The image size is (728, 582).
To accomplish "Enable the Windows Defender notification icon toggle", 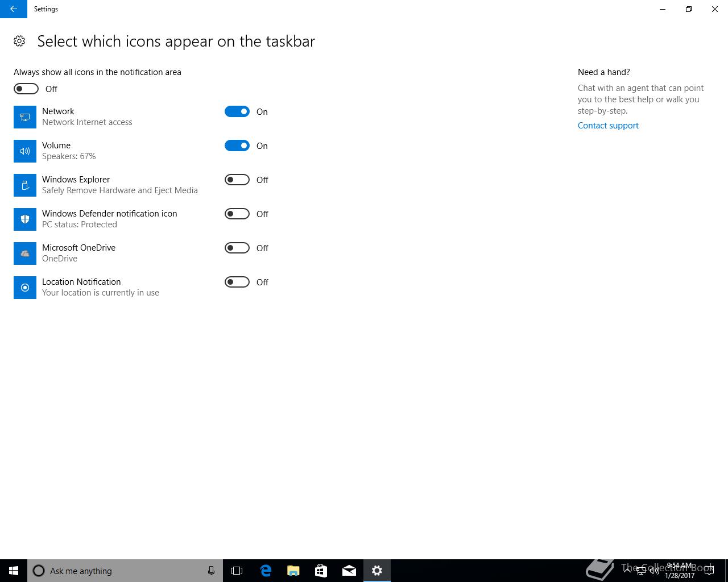I will [x=237, y=214].
